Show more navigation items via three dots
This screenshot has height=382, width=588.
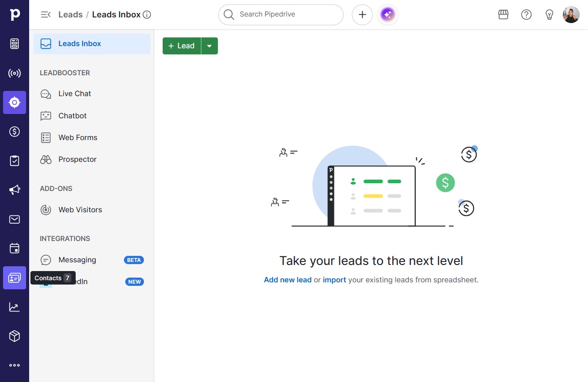pos(14,365)
